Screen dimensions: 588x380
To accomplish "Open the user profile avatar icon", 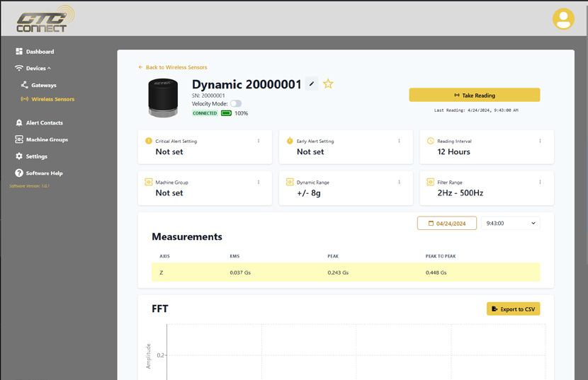I will [x=563, y=18].
